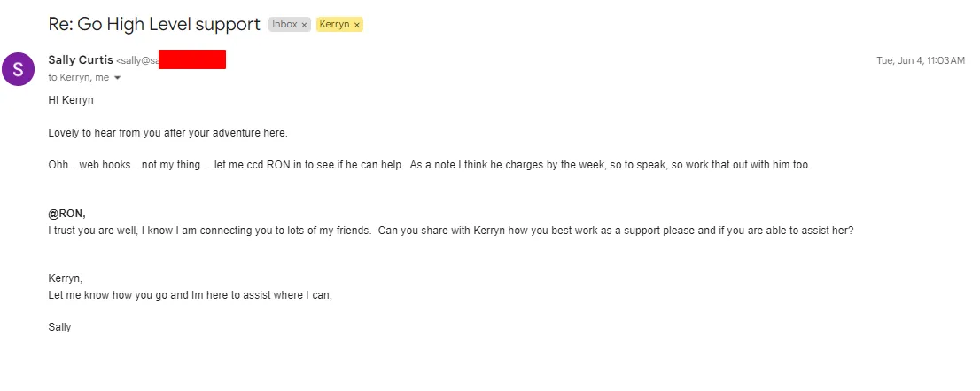Click the 'Lovely to hear from you' sentence

167,133
